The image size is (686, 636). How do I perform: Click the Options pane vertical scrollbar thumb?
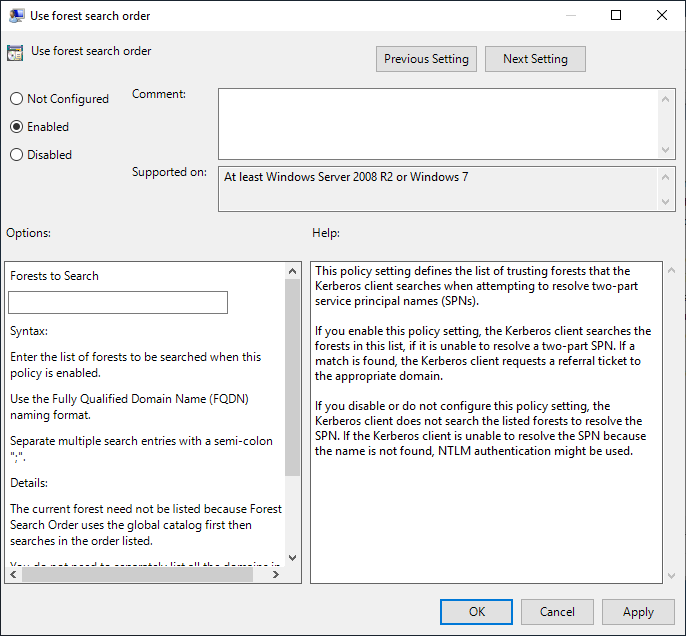[x=292, y=375]
